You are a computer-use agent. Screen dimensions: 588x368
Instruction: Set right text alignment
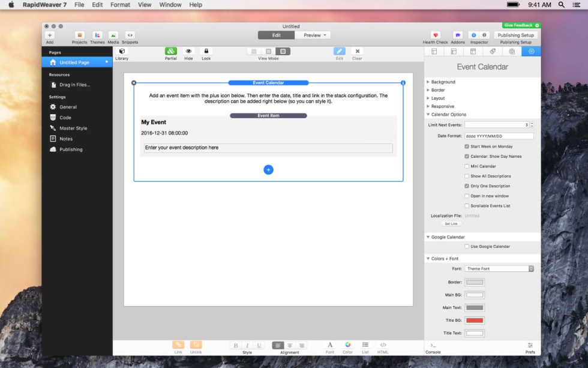tap(301, 346)
